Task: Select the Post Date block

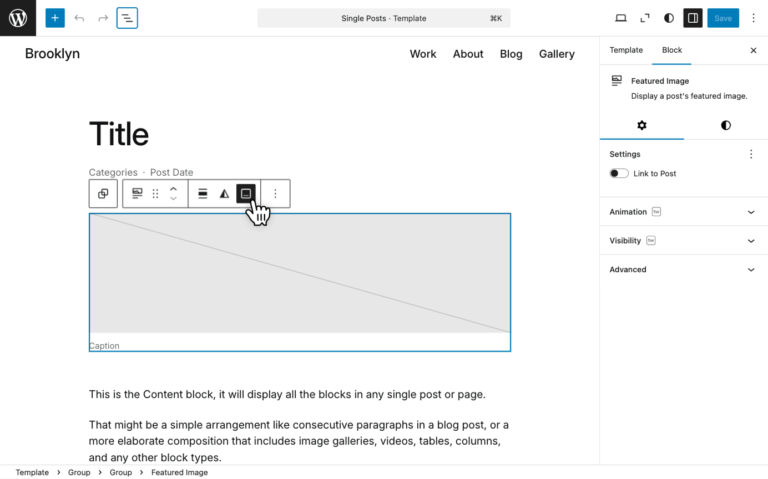Action: (171, 172)
